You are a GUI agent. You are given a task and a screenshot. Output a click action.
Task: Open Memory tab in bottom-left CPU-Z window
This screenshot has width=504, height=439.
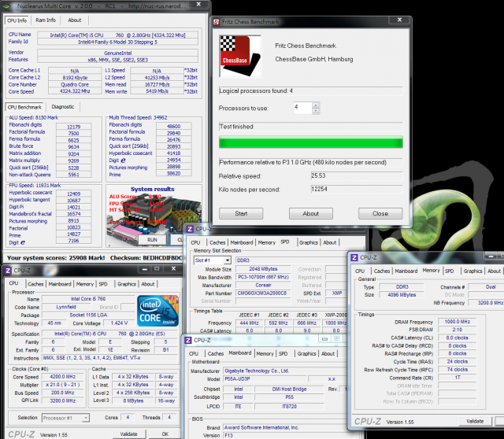pos(85,284)
